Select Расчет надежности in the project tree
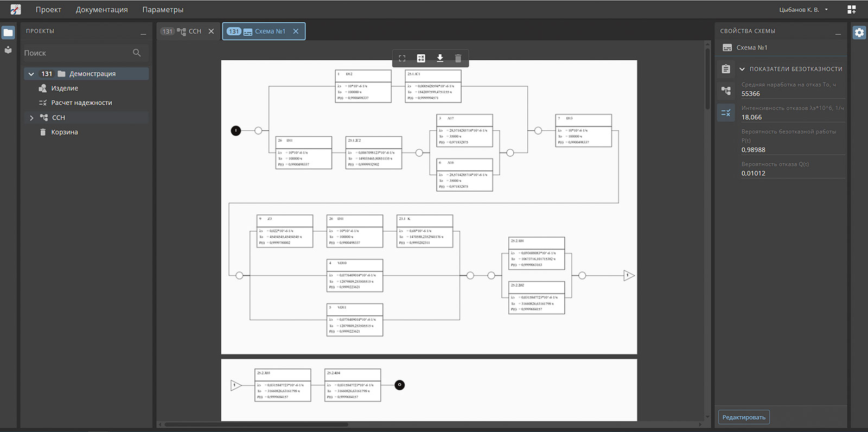Viewport: 868px width, 432px height. pyautogui.click(x=81, y=103)
